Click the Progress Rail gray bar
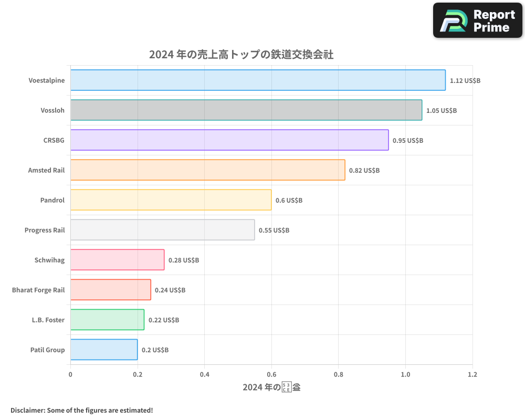Screen dimensions: 525x420 pos(162,230)
